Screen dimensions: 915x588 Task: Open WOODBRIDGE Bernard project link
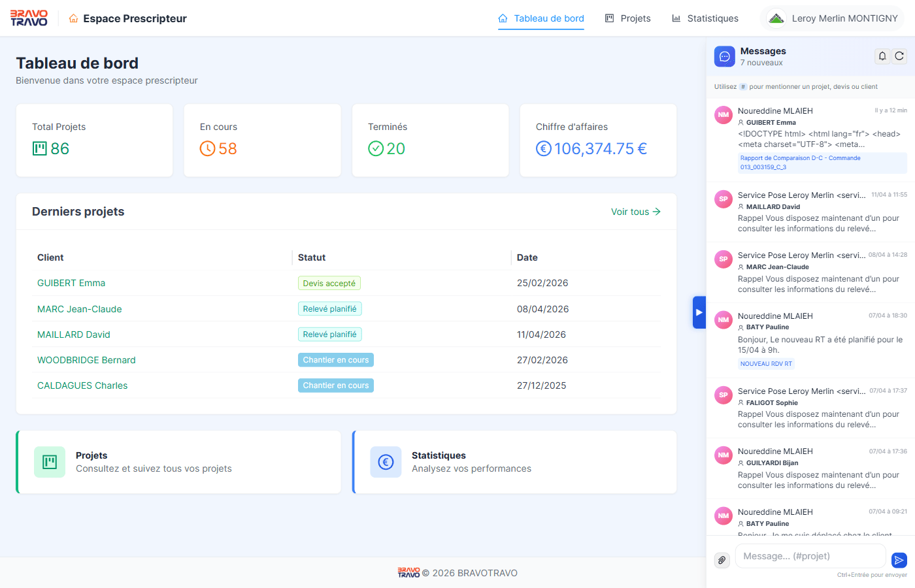(x=86, y=360)
